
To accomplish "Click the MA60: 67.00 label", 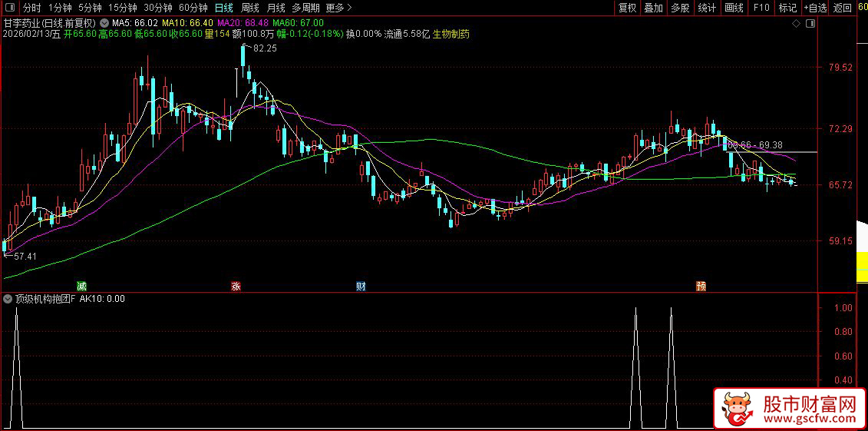I will click(x=299, y=23).
